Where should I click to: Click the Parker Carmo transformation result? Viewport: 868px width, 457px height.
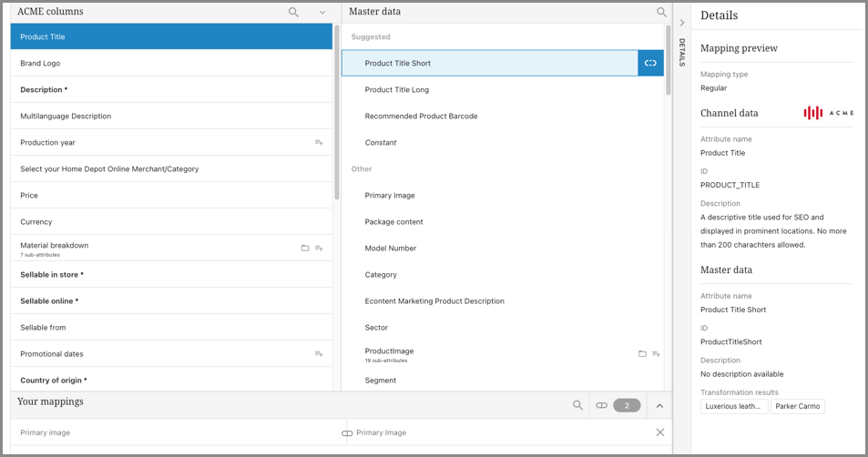click(798, 406)
